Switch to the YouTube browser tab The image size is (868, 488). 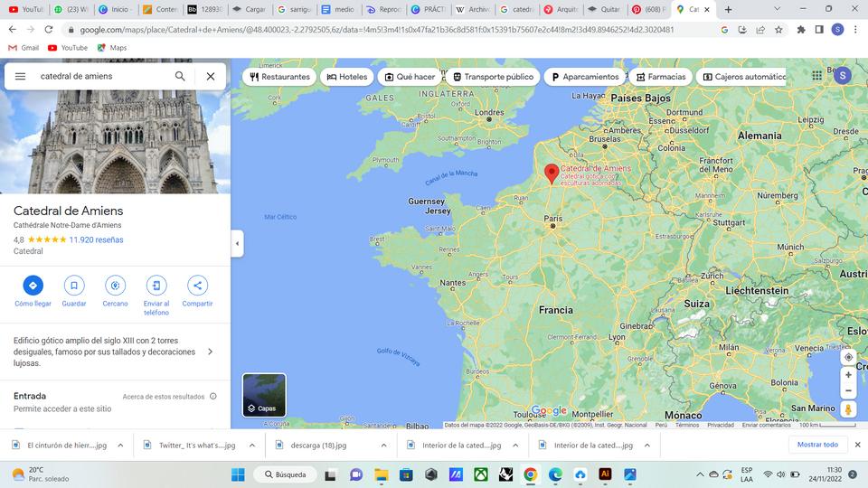tap(26, 9)
